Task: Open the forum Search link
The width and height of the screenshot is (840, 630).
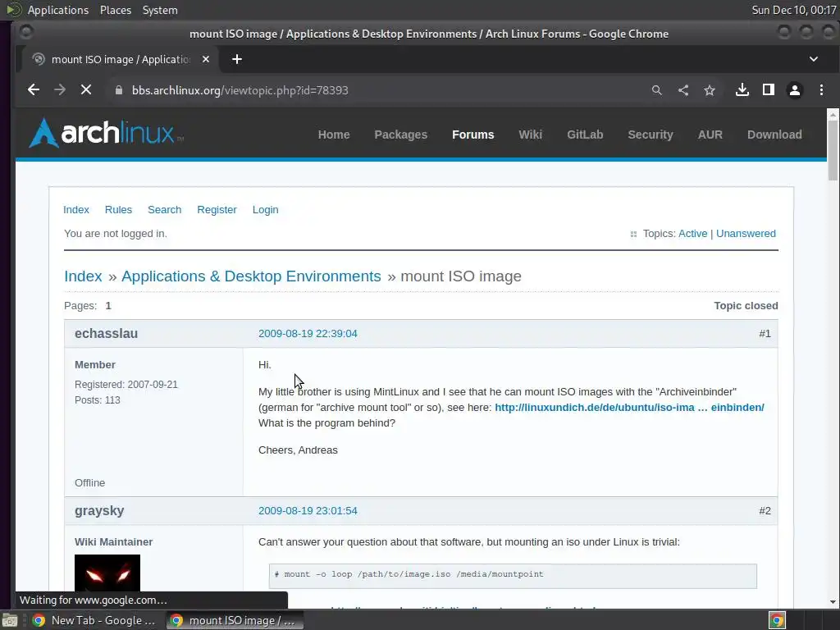Action: 164,209
